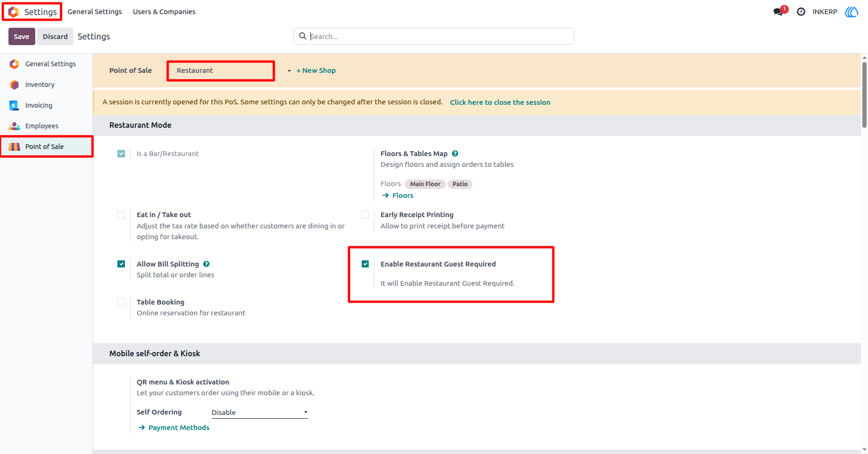The image size is (868, 454).
Task: Tick the Table Booking checkbox
Action: (121, 302)
